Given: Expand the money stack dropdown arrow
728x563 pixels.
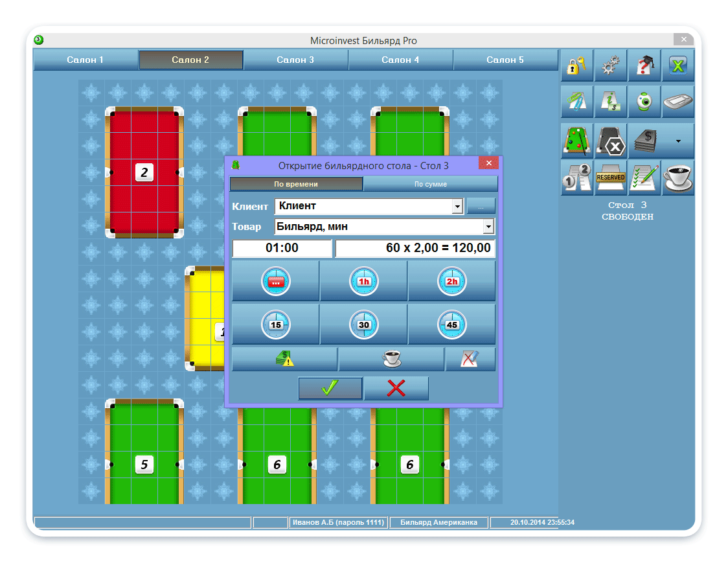Looking at the screenshot, I should tap(677, 141).
